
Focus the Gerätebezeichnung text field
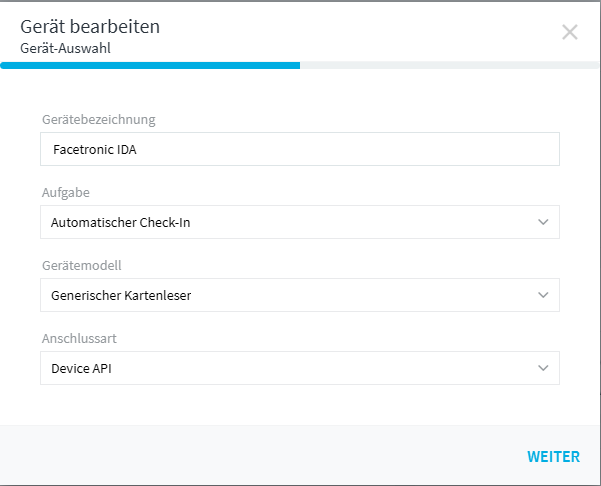[x=300, y=150]
